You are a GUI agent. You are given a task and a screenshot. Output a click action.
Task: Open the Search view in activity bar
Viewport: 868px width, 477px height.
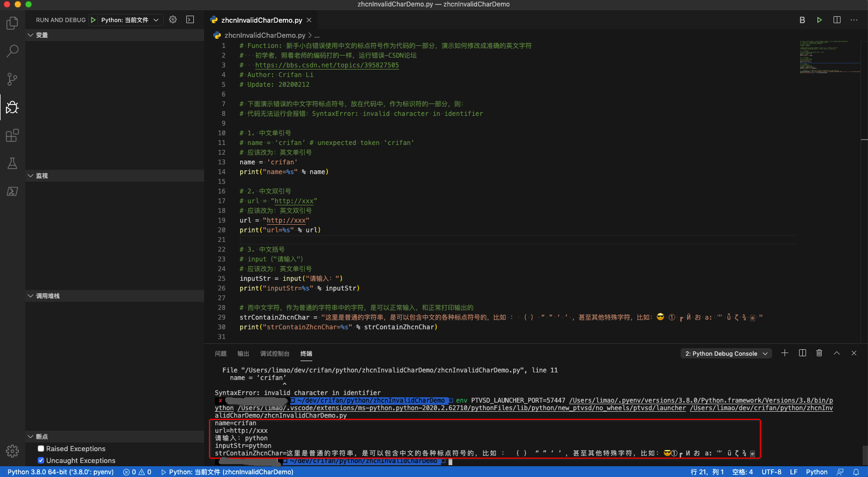(x=12, y=51)
